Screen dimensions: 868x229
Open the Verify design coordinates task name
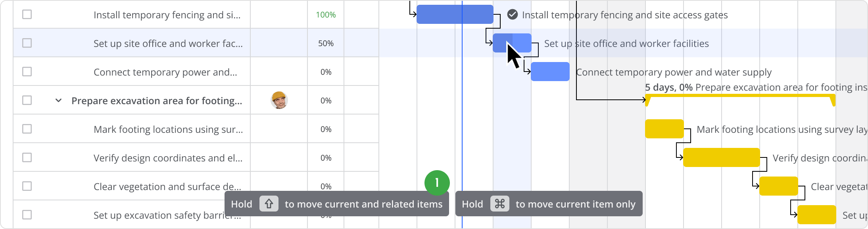[168, 158]
